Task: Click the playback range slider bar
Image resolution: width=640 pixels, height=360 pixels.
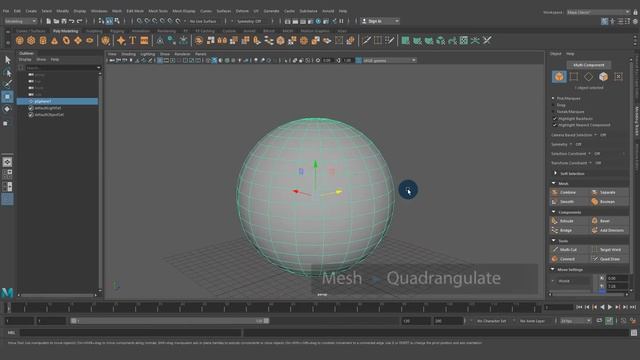Action: pos(169,321)
